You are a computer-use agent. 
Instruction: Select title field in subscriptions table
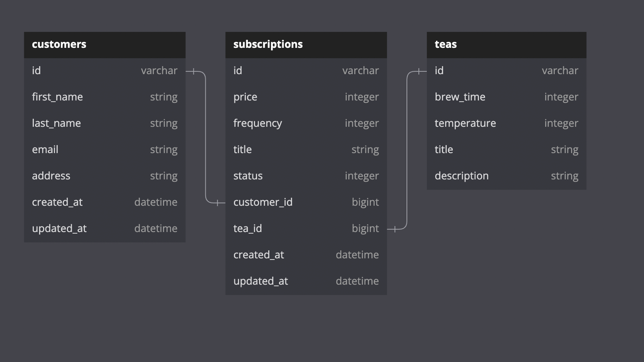[306, 150]
